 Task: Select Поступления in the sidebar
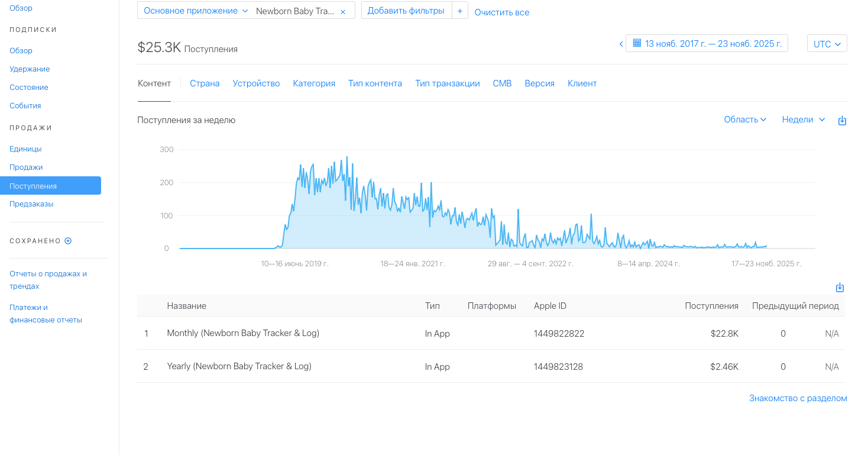tap(50, 186)
